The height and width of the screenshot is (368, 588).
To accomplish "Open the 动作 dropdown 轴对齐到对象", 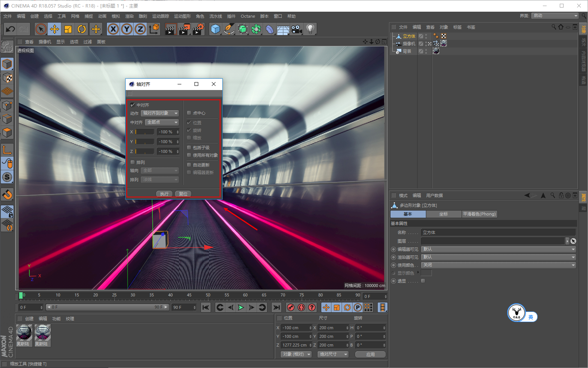I will click(x=160, y=113).
